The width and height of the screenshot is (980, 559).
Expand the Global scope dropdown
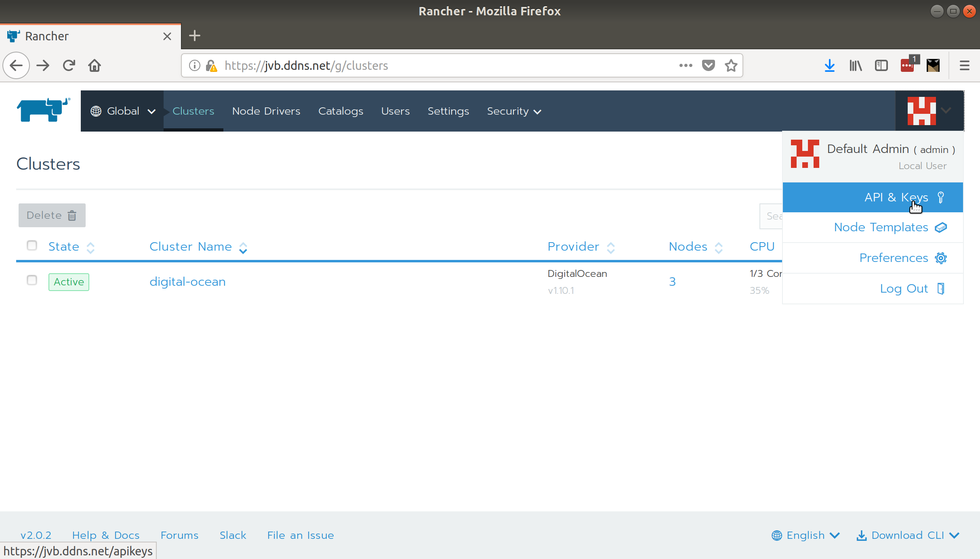point(123,111)
